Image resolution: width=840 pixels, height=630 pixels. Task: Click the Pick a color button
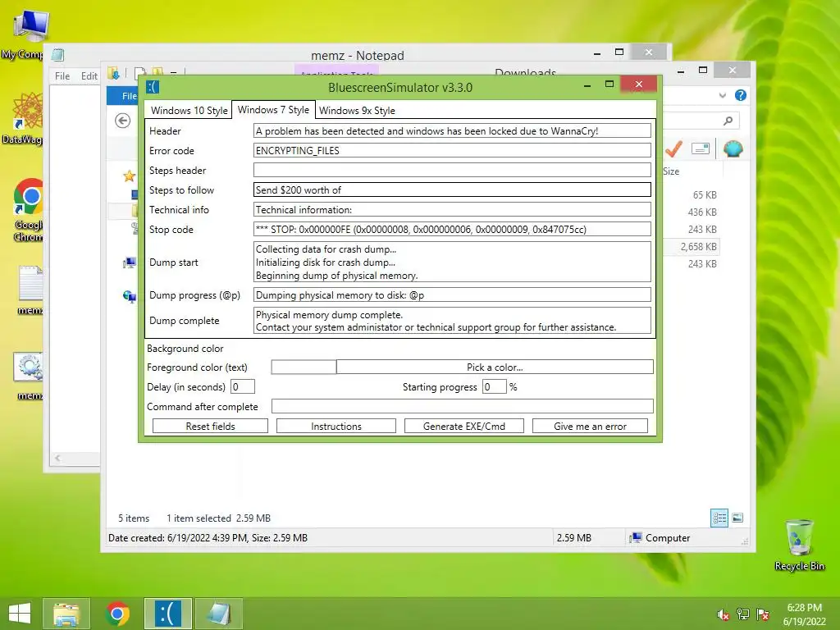495,367
